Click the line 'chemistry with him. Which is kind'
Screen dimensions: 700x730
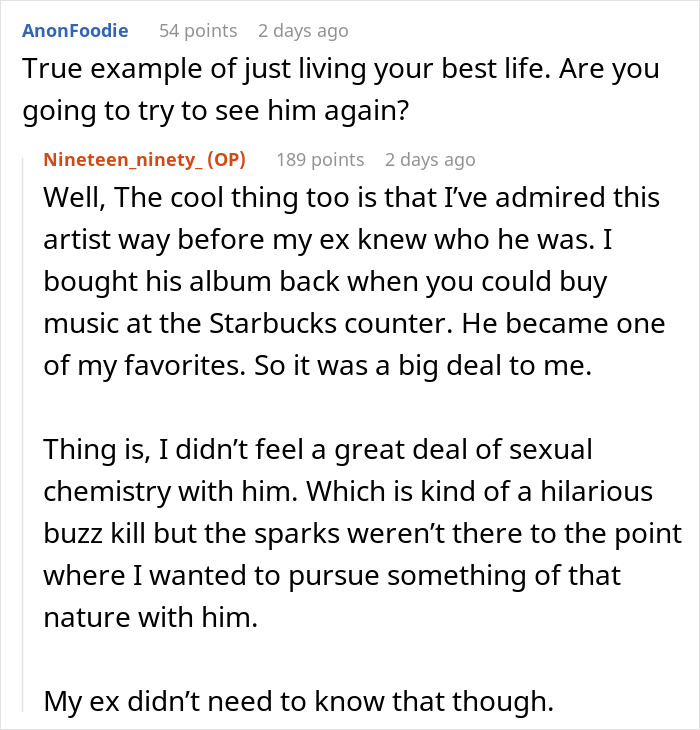pos(348,491)
